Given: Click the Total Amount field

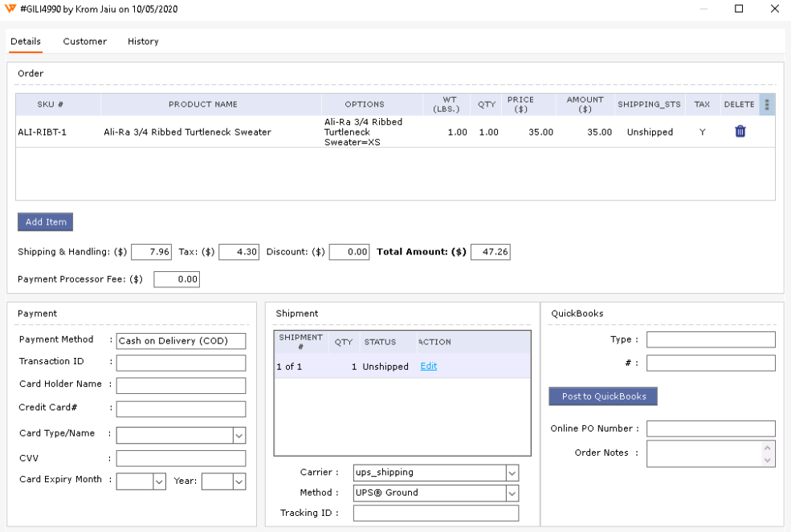Looking at the screenshot, I should 491,252.
